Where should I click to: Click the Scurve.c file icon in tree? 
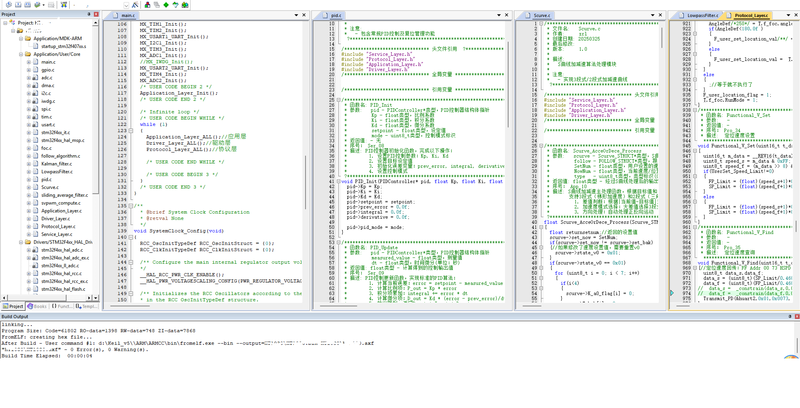[x=35, y=186]
